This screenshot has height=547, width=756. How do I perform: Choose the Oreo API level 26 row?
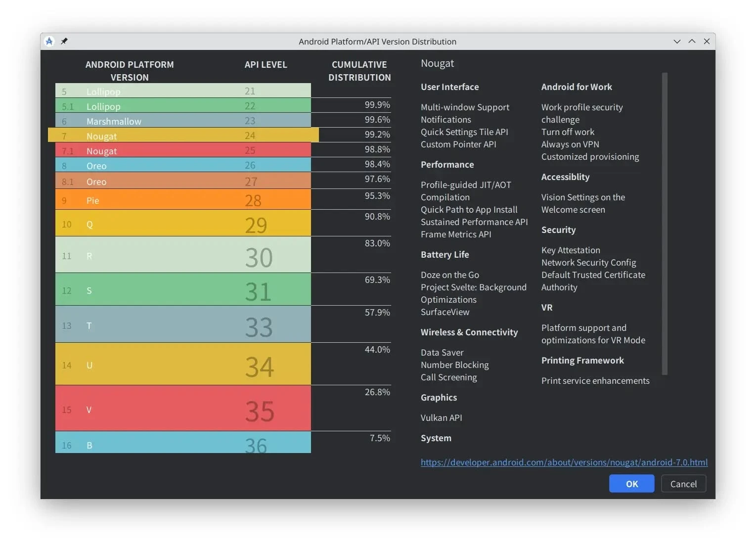(183, 165)
